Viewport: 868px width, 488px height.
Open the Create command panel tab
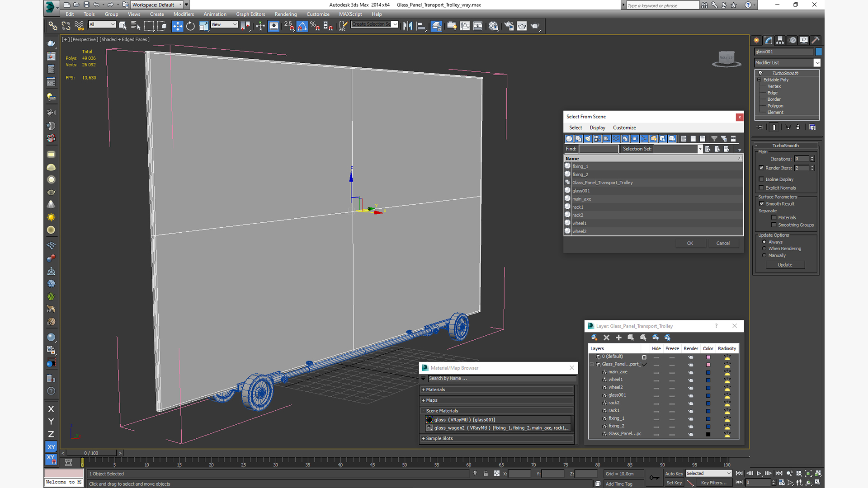coord(756,40)
